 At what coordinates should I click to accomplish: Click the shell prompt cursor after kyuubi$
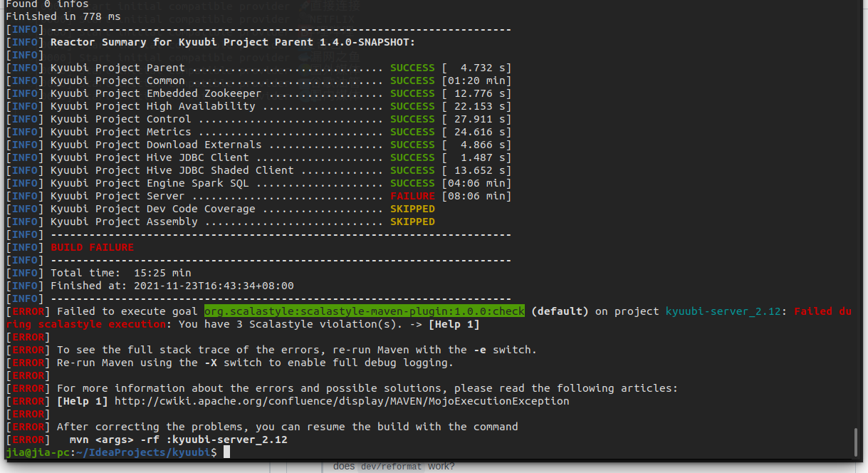point(226,452)
